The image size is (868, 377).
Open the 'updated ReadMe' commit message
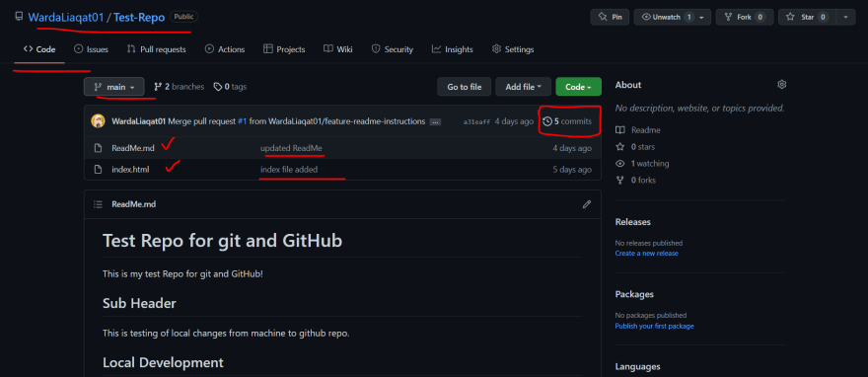pos(291,148)
